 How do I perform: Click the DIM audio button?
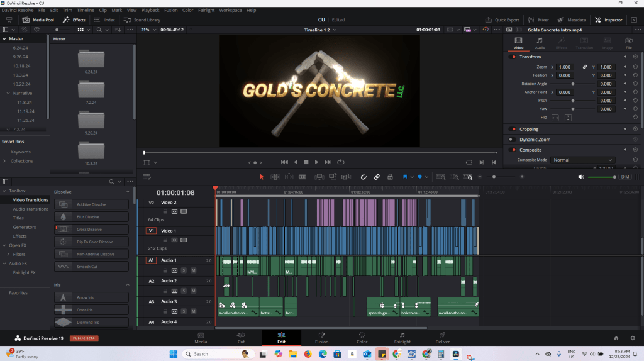[x=625, y=177]
